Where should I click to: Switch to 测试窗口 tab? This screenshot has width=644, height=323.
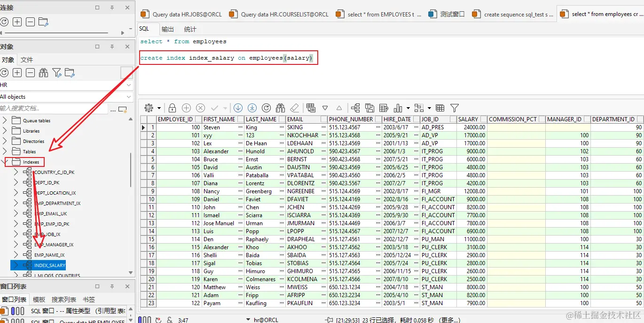point(447,15)
